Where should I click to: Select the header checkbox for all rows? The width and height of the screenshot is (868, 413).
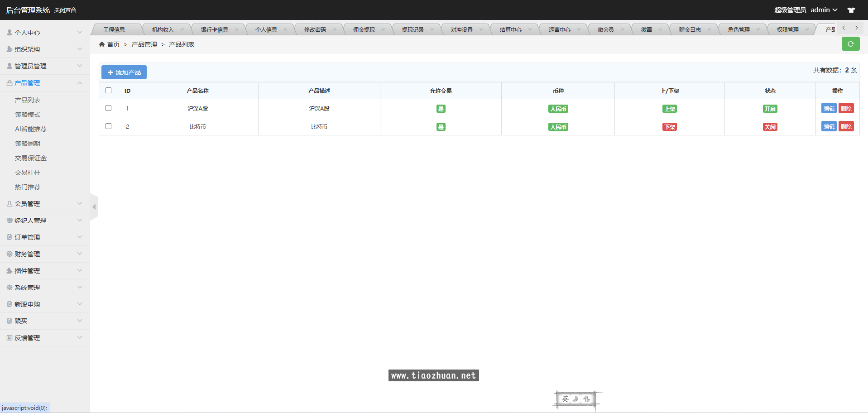point(108,90)
